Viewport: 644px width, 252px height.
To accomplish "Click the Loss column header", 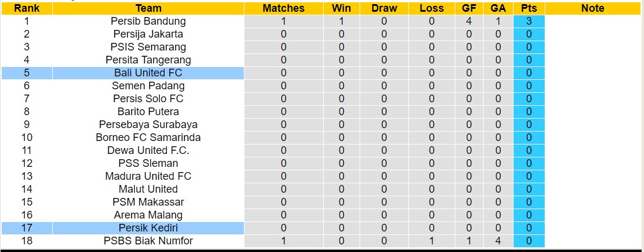I will [x=432, y=8].
